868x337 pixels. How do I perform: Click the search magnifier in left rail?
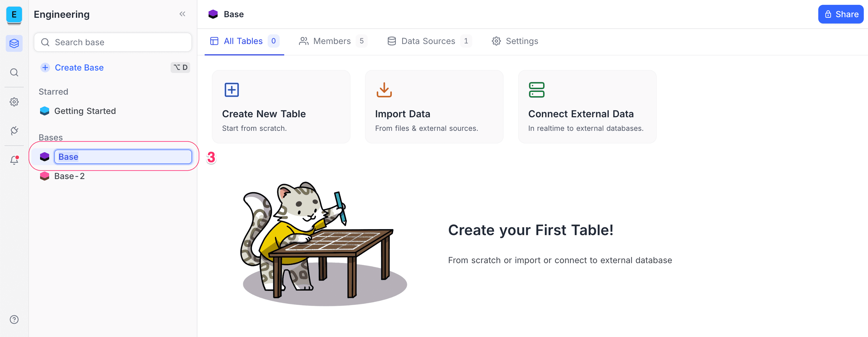click(x=14, y=72)
